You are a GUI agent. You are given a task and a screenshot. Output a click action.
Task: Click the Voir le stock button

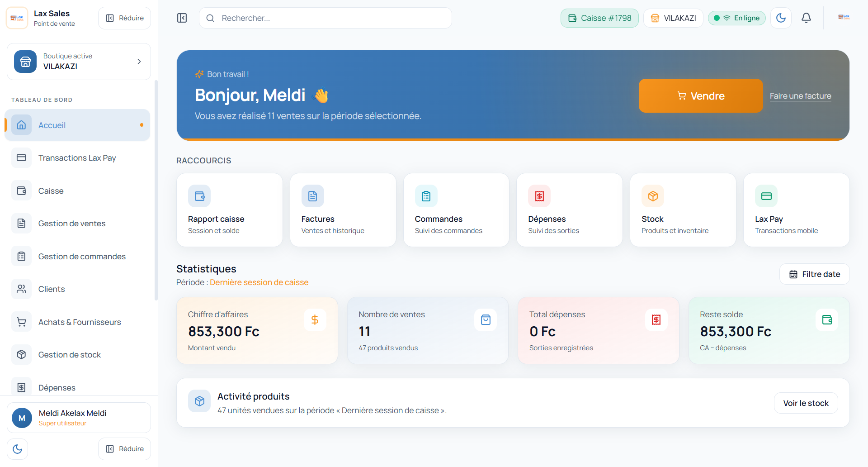click(x=806, y=403)
